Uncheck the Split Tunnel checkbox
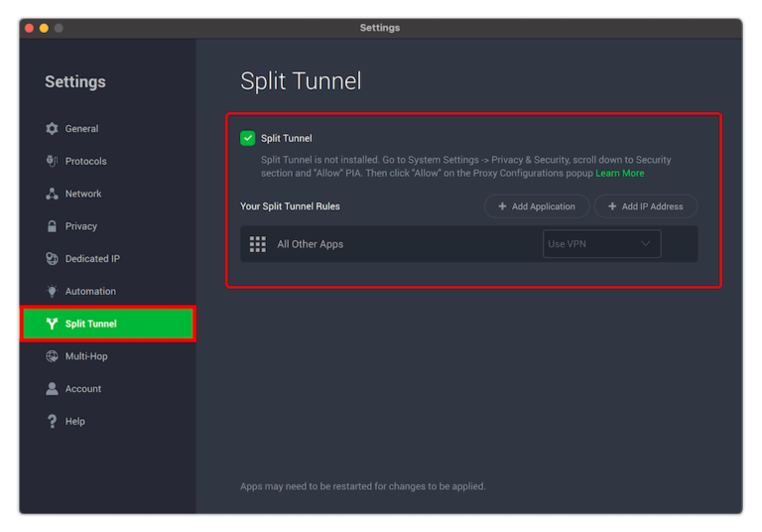762x532 pixels. [x=247, y=138]
